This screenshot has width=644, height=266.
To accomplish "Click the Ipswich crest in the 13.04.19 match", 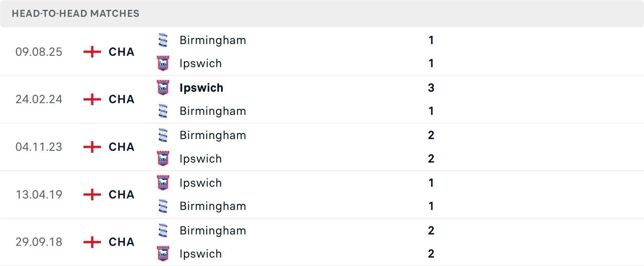I will (x=163, y=183).
